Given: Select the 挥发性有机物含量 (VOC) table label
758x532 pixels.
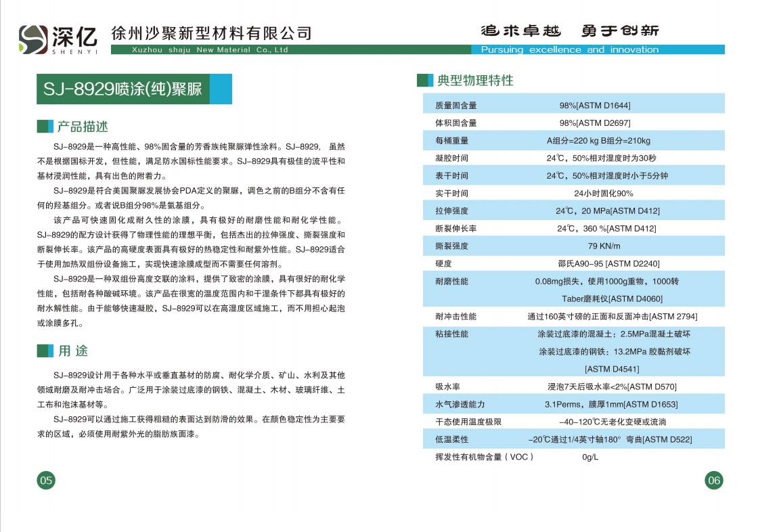Looking at the screenshot, I should (x=485, y=457).
